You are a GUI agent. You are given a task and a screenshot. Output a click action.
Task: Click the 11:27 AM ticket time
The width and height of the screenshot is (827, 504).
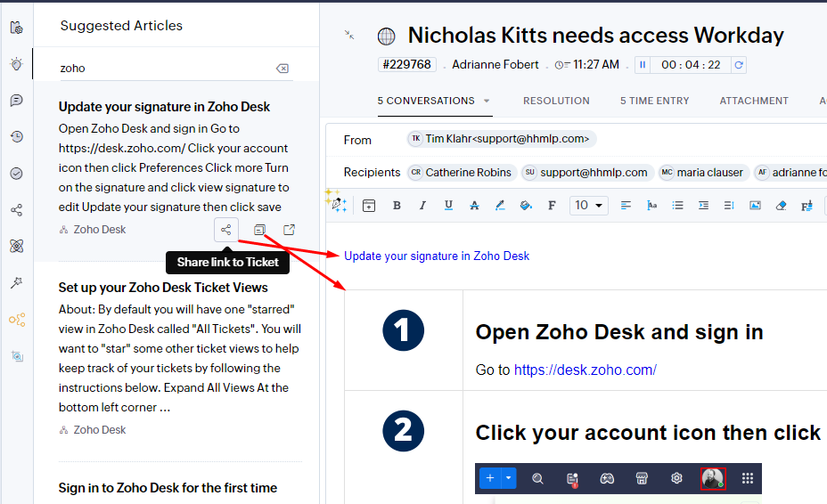pyautogui.click(x=596, y=64)
